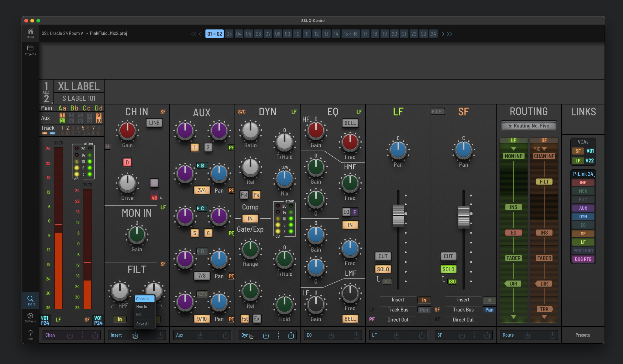Choose Save All in popup menu
The image size is (623, 364).
[x=145, y=324]
